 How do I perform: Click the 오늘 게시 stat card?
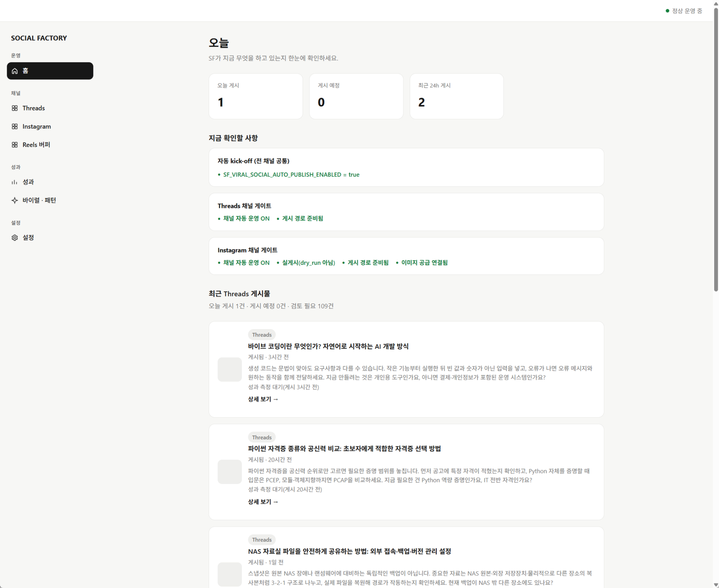(x=256, y=96)
